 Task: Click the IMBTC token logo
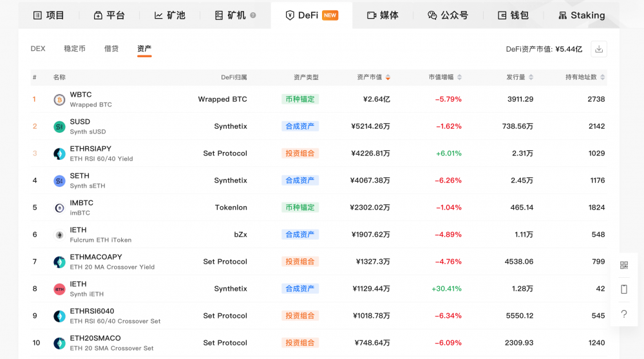59,208
